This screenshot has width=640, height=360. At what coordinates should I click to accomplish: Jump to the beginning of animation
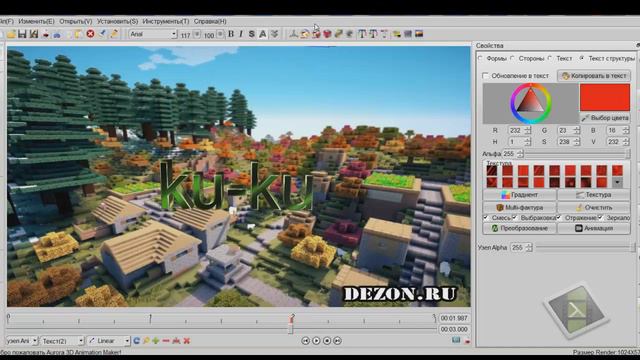click(305, 340)
